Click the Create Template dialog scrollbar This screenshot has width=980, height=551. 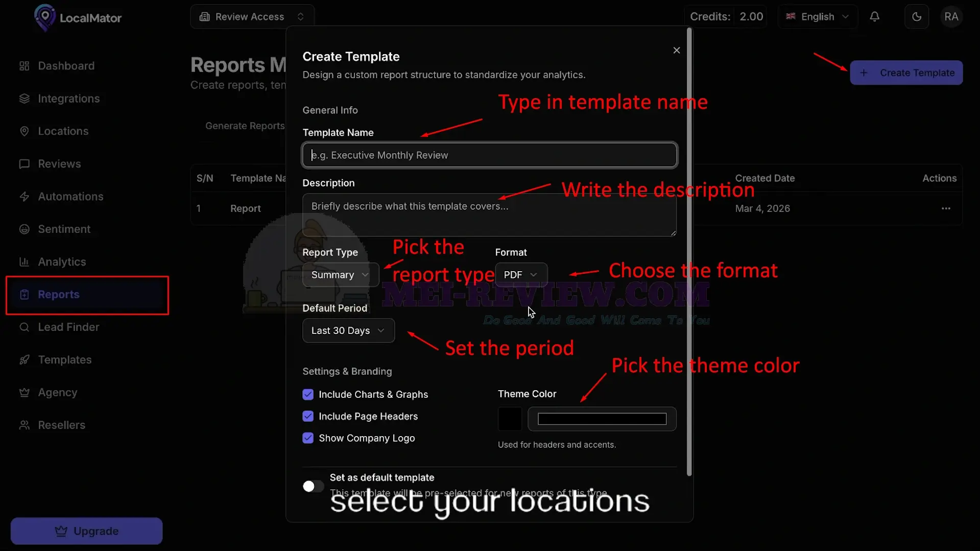point(689,252)
